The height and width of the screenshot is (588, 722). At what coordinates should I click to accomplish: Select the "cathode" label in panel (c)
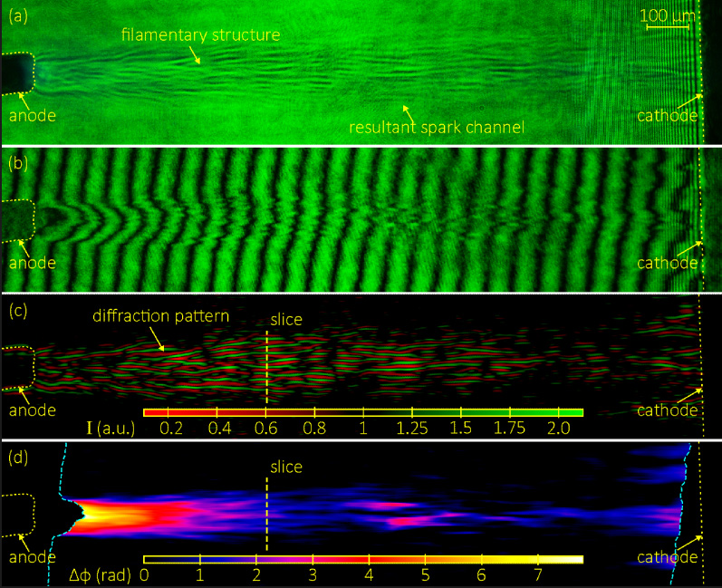[667, 410]
